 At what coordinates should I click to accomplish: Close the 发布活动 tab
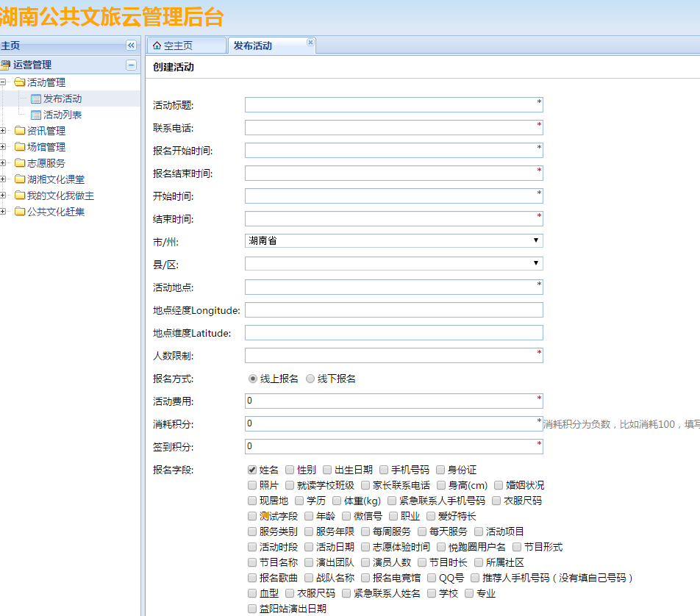tap(310, 43)
